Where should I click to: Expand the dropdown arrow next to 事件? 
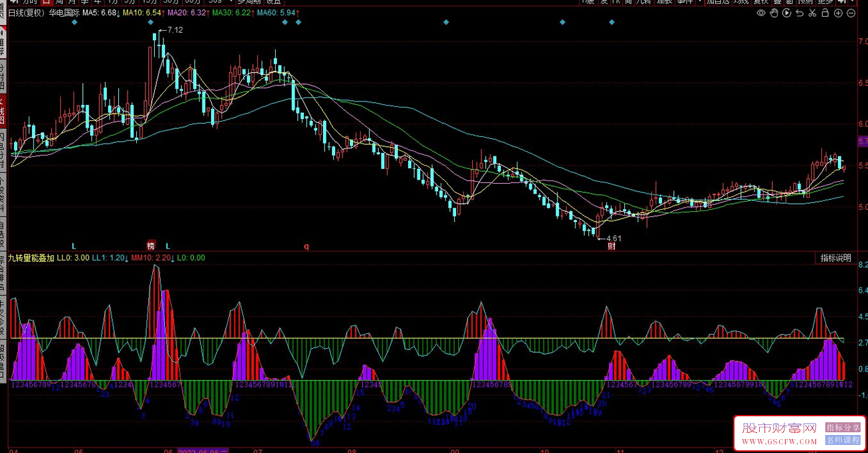tap(699, 3)
